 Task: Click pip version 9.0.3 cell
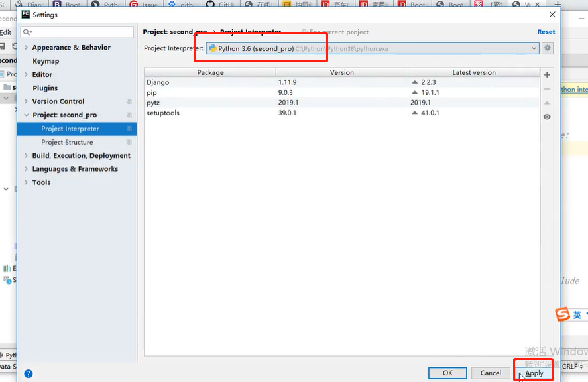click(285, 92)
